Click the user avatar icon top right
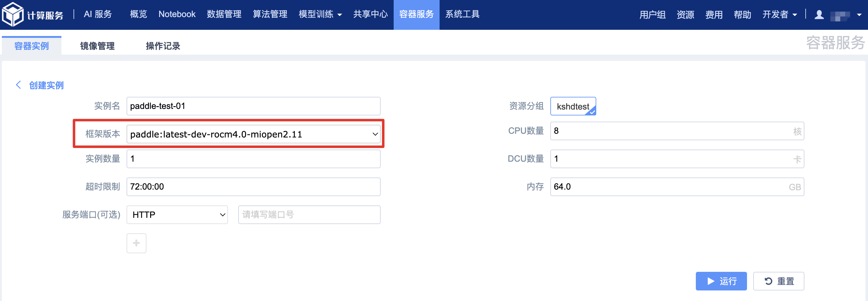This screenshot has width=868, height=301. (x=820, y=14)
